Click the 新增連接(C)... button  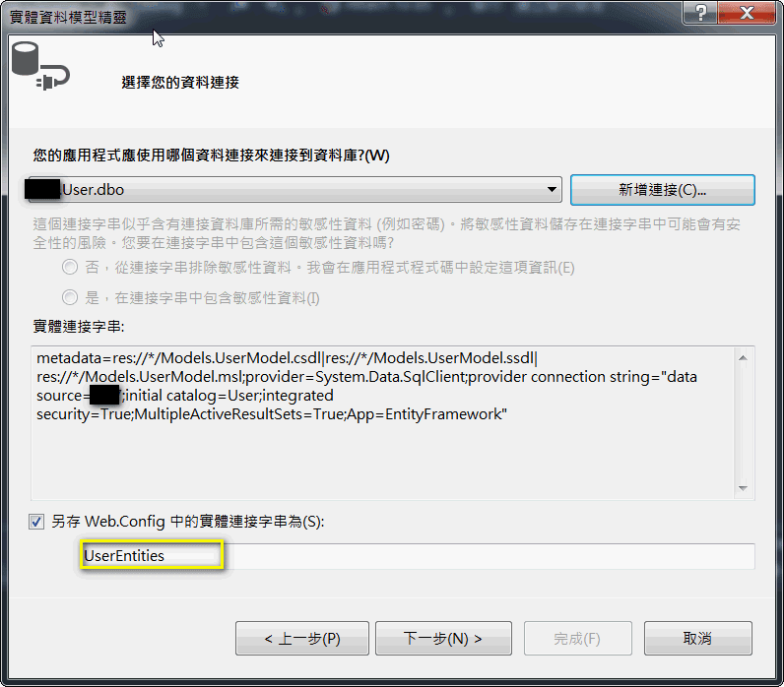(663, 190)
